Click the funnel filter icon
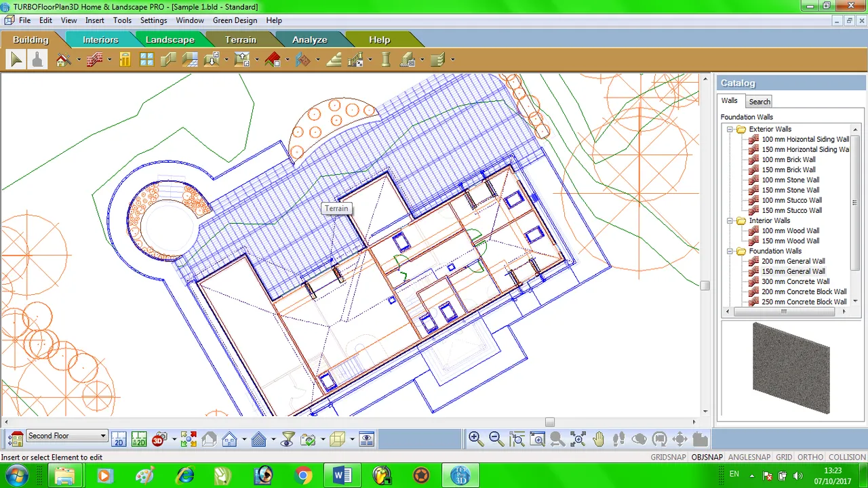The image size is (868, 488). 288,439
